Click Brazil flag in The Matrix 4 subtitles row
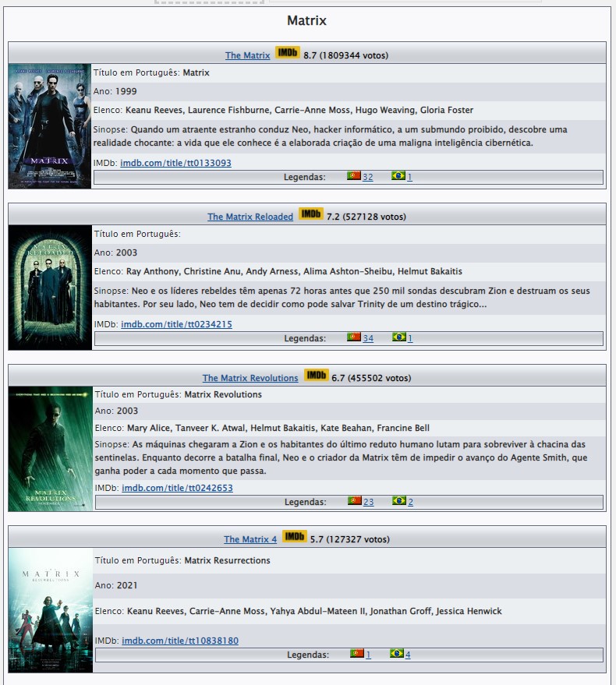 coord(397,653)
